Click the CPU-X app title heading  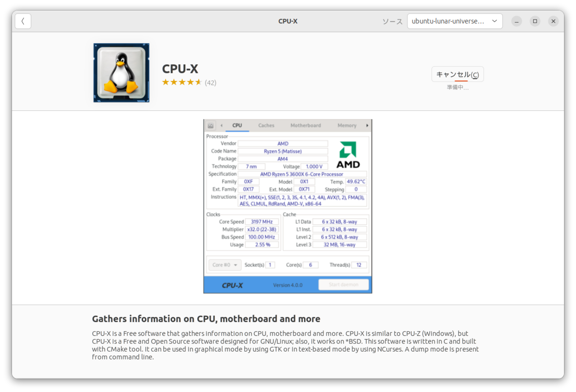tap(180, 69)
